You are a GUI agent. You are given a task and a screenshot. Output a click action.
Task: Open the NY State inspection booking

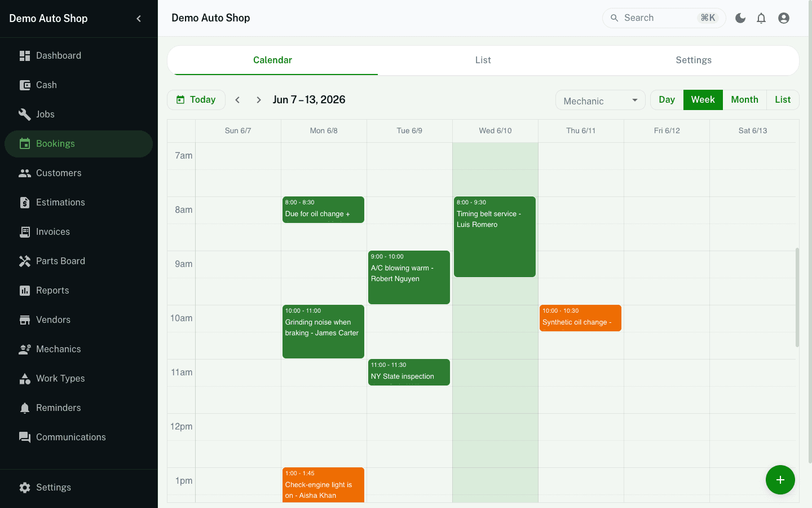409,373
